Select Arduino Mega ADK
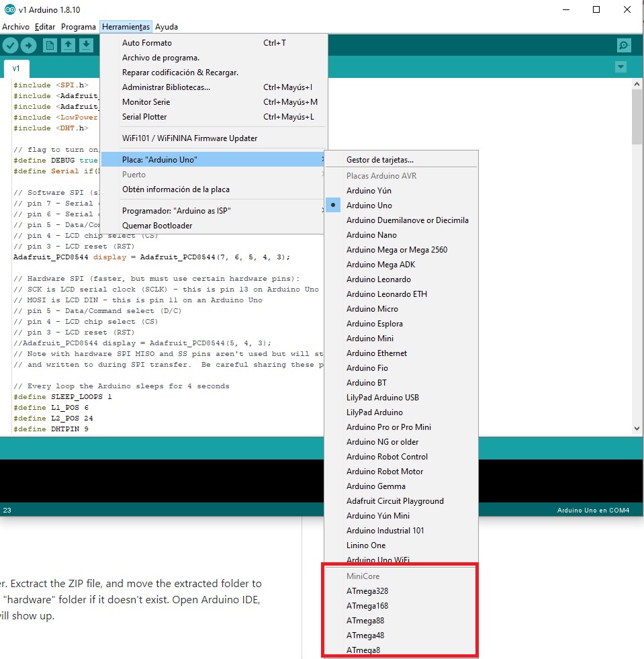This screenshot has height=659, width=644. click(x=402, y=265)
